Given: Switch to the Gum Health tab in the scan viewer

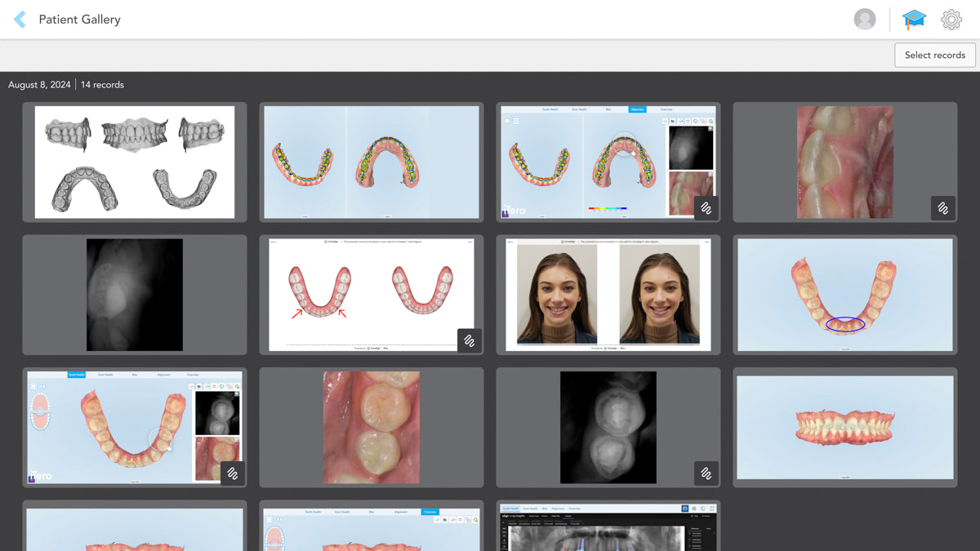Looking at the screenshot, I should (x=106, y=375).
